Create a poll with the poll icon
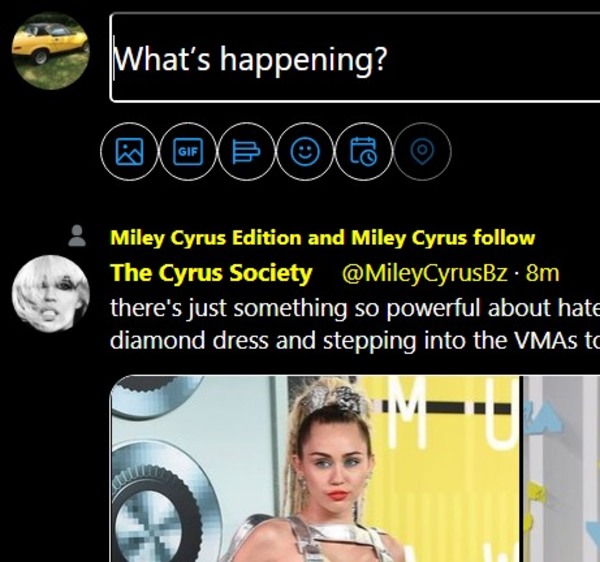Image resolution: width=600 pixels, height=562 pixels. (246, 152)
